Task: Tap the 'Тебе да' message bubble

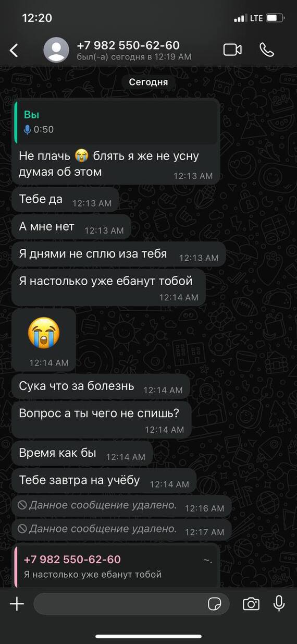Action: point(65,200)
